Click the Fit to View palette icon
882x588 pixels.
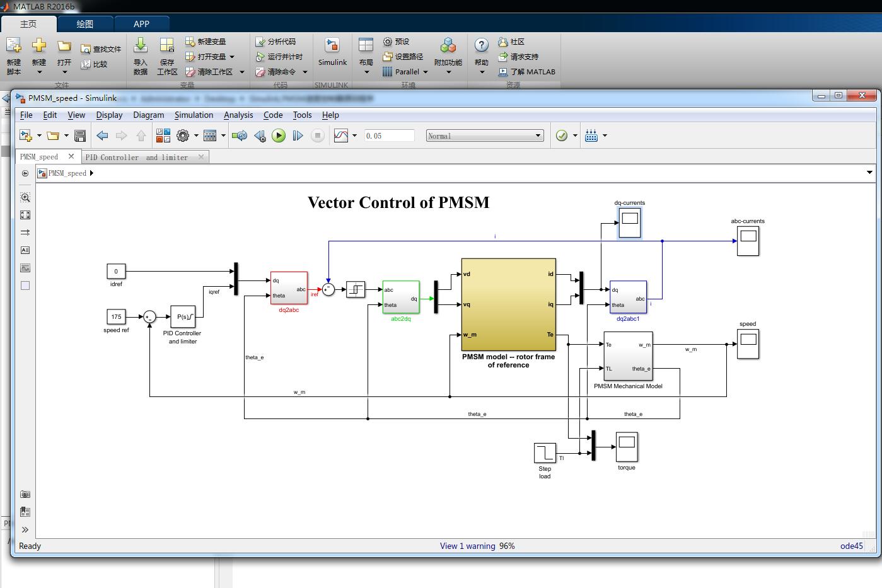click(25, 215)
